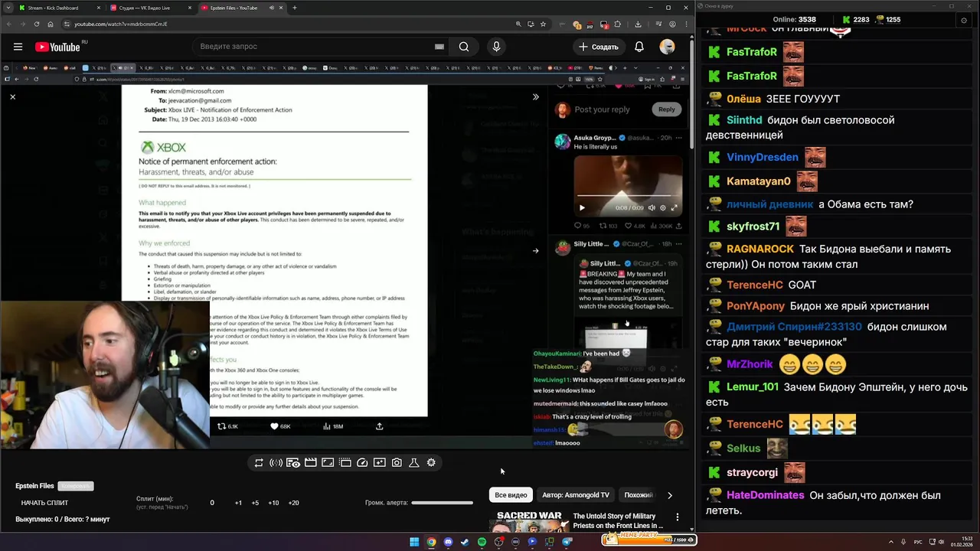
Task: Open the SACRED WAR video thumbnail
Action: coord(528,521)
